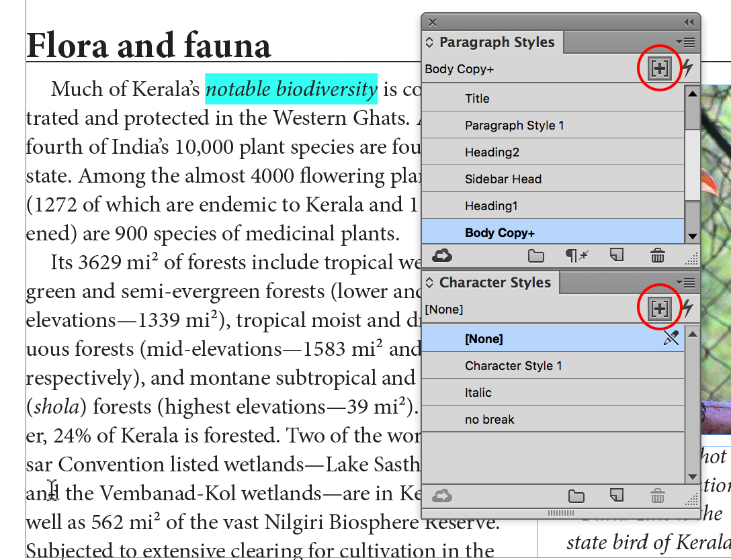
Task: Click the highlighted text notable biodiversity
Action: click(x=290, y=89)
